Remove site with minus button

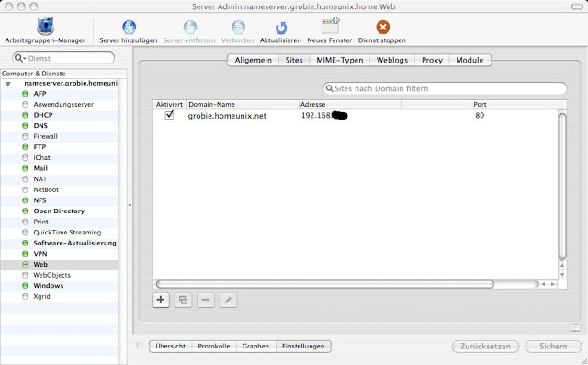(x=206, y=300)
